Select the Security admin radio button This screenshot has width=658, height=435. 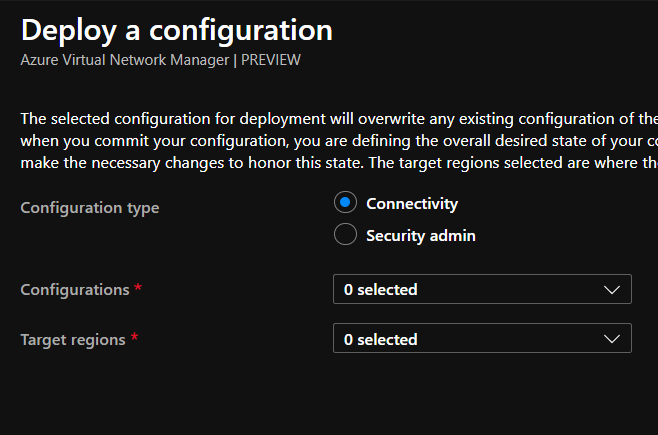345,235
